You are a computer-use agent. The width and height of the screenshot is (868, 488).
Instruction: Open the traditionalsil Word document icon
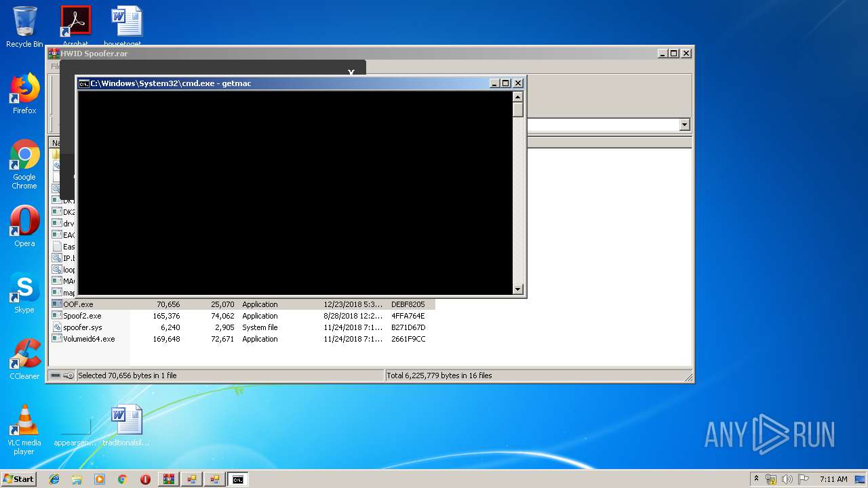click(x=126, y=426)
